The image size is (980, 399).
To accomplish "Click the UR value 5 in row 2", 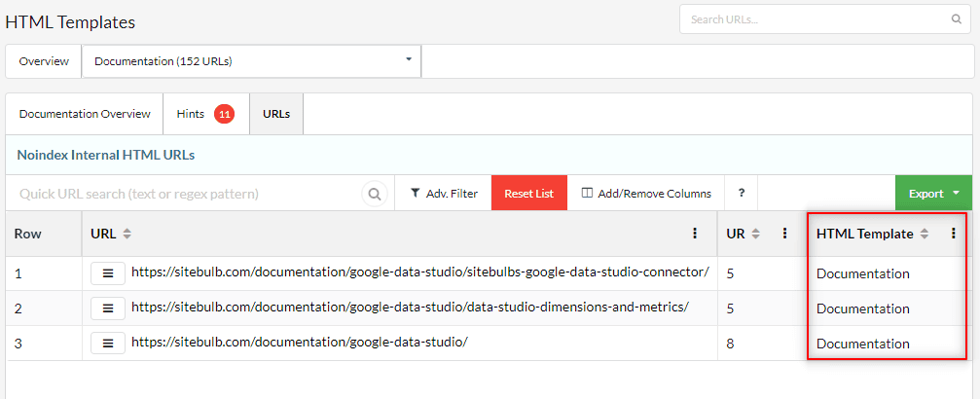I will (x=730, y=308).
